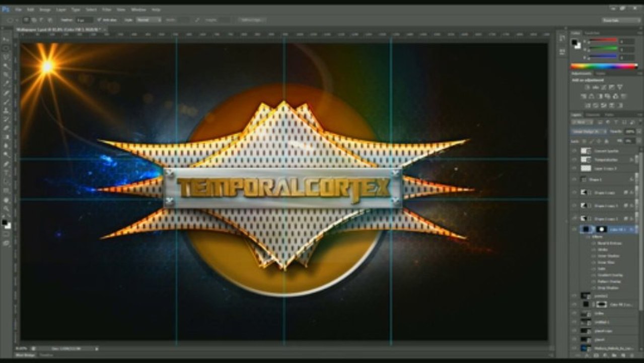Image resolution: width=644 pixels, height=363 pixels.
Task: Switch to the Paths tab
Action: tap(609, 115)
